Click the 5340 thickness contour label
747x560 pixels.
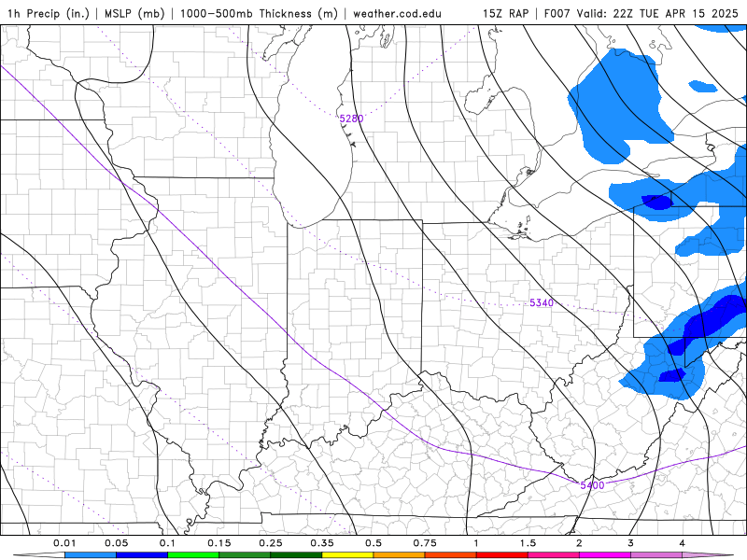(x=542, y=302)
